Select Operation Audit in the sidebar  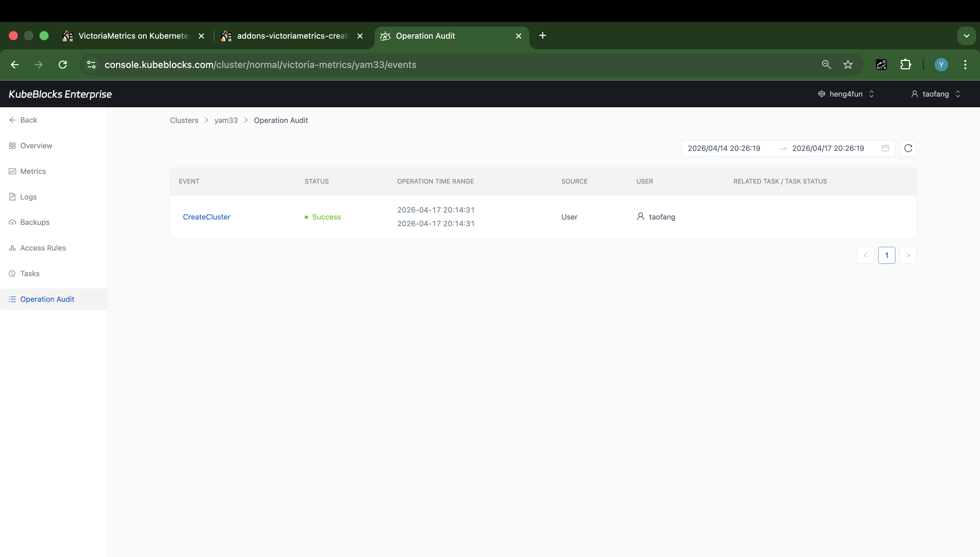pyautogui.click(x=54, y=299)
